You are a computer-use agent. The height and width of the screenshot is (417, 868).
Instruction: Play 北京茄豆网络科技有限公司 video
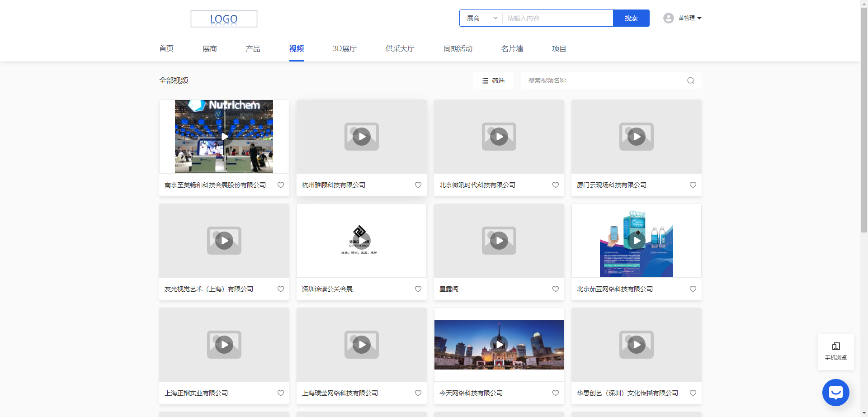click(x=637, y=241)
